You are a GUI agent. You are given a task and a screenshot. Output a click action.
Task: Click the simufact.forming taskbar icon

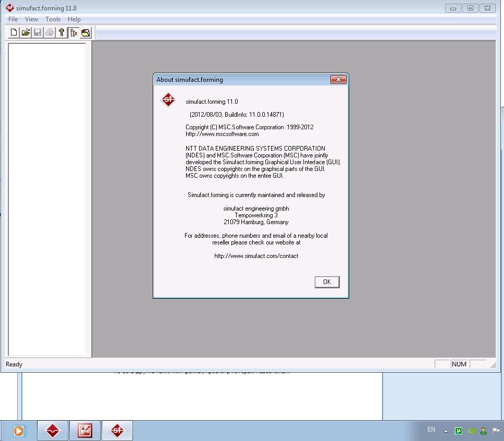pyautogui.click(x=117, y=431)
